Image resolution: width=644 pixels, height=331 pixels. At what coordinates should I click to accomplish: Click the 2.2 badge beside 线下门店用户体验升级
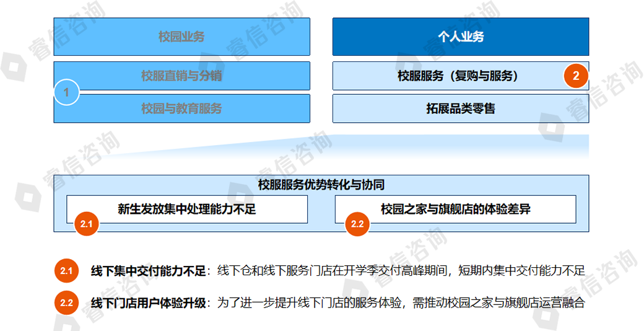(x=66, y=303)
